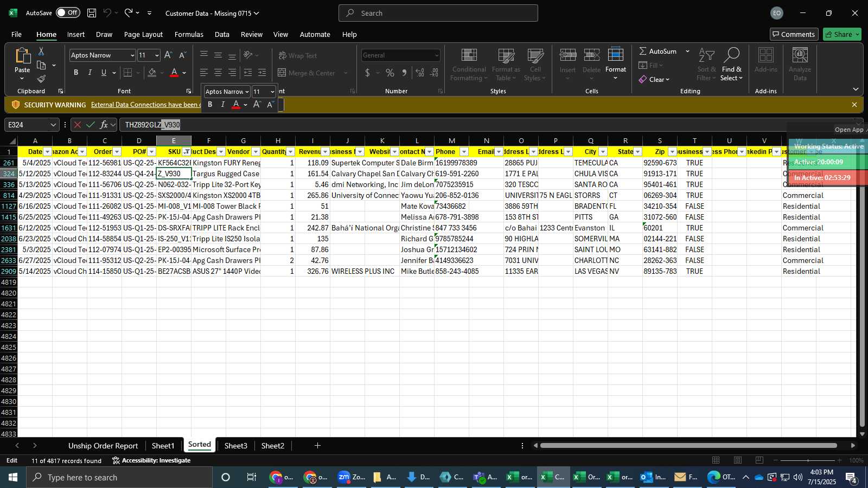Click the Increase Font Size icon in ribbon

[168, 55]
